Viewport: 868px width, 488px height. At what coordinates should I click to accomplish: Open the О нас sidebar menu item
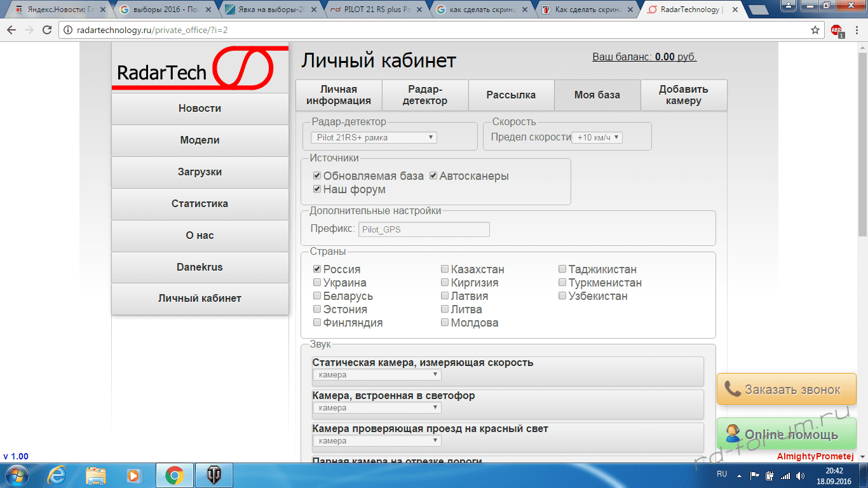point(200,235)
